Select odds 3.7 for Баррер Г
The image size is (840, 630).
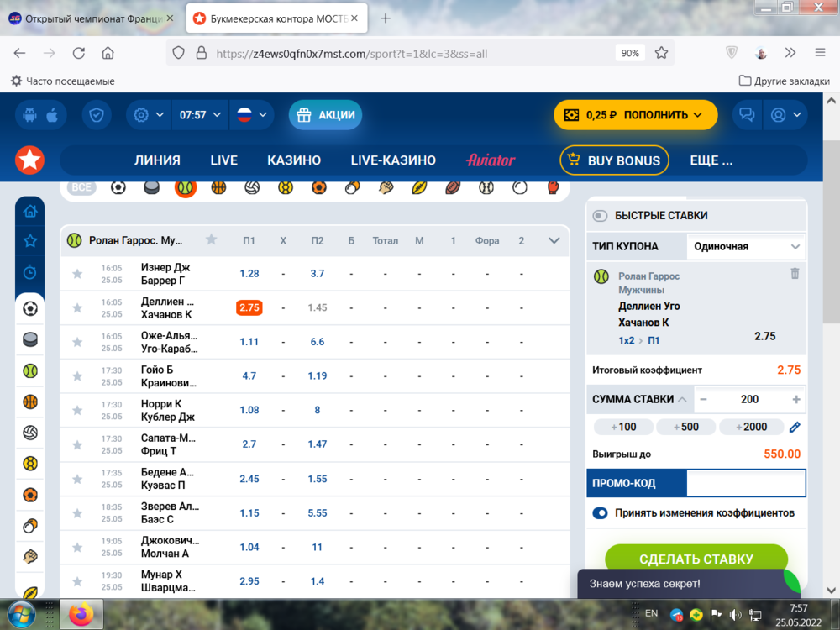[318, 274]
